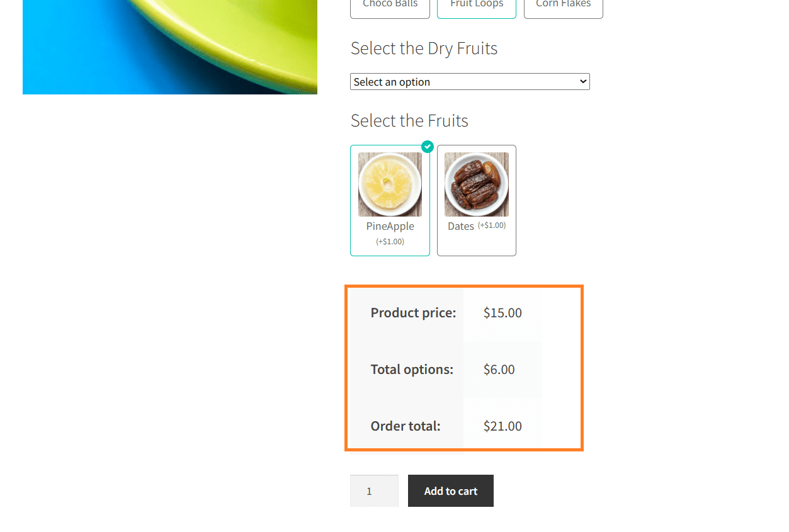The image size is (789, 532).
Task: Select the PineApple fruit image
Action: (390, 184)
